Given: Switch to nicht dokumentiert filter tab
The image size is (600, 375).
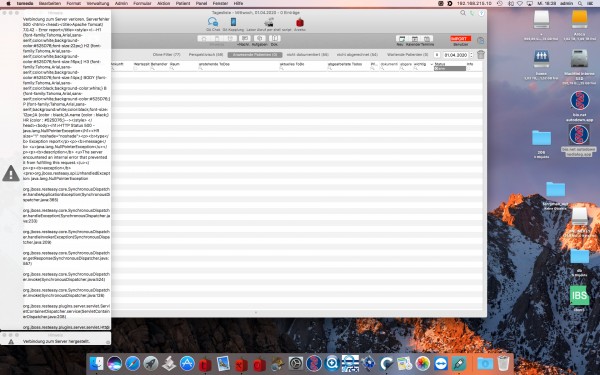Looking at the screenshot, I should click(308, 55).
